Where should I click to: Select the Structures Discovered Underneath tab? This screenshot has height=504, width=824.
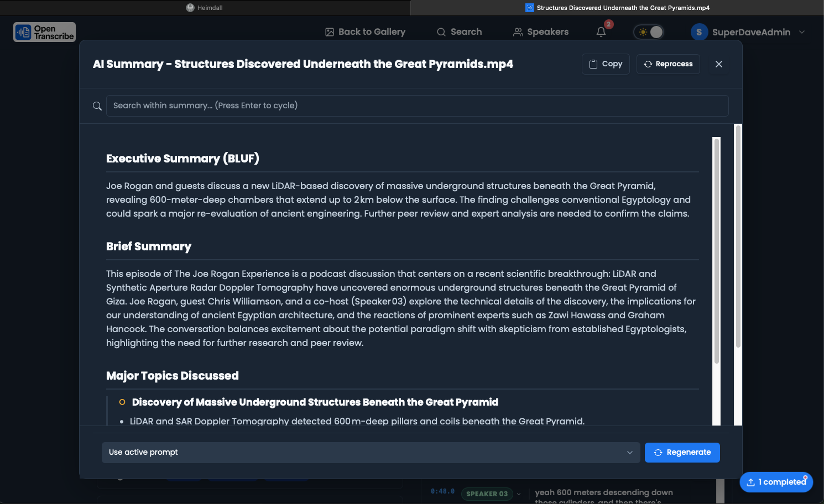tap(617, 8)
